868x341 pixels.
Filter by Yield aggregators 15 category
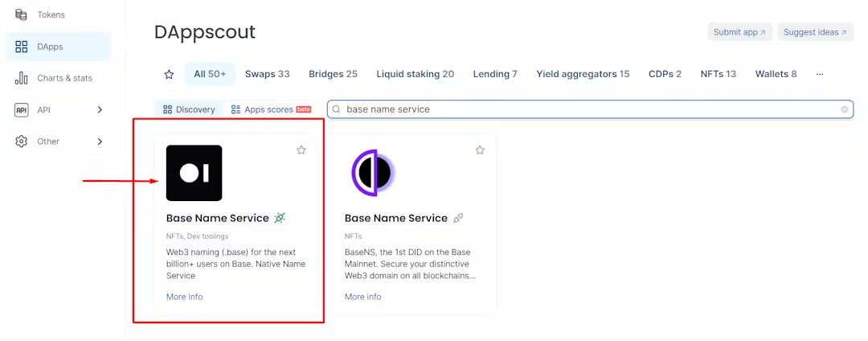(x=583, y=74)
